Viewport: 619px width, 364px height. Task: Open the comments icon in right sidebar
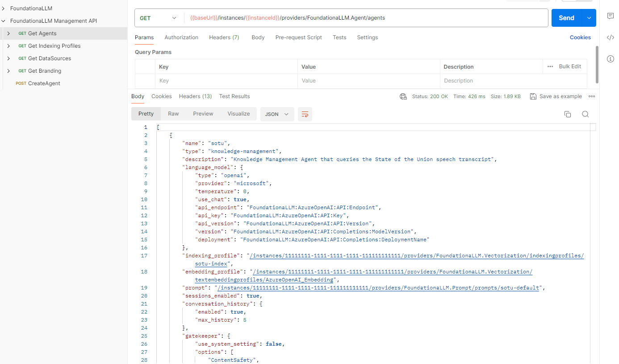tap(610, 16)
